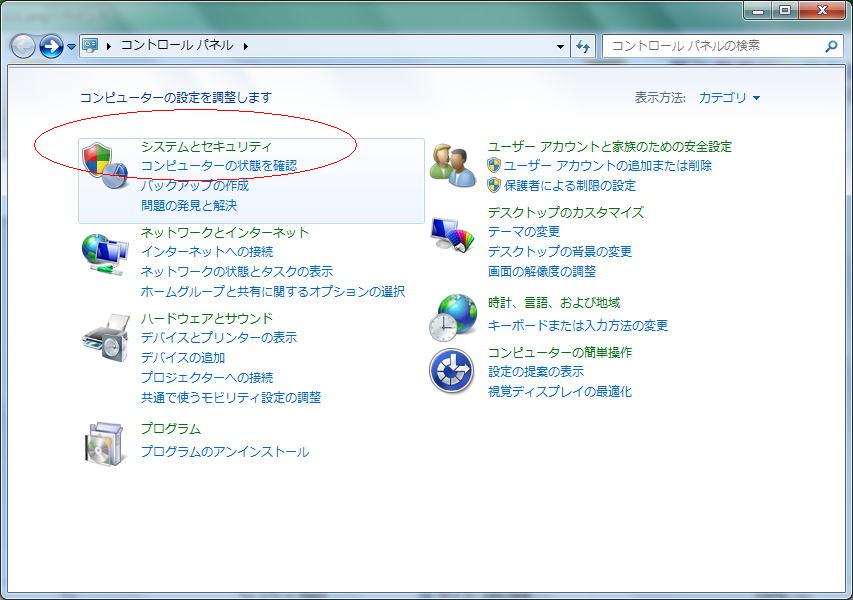The height and width of the screenshot is (600, 853).
Task: Click in the コントロール パネルの検索 search field
Action: [x=710, y=46]
